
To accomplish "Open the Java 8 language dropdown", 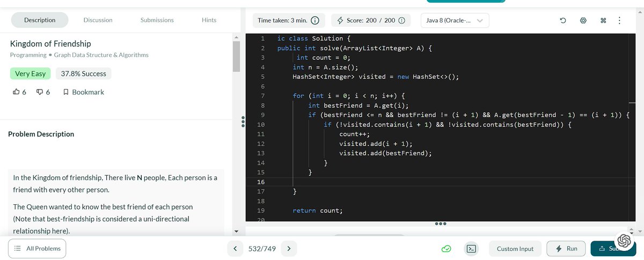I will [455, 20].
